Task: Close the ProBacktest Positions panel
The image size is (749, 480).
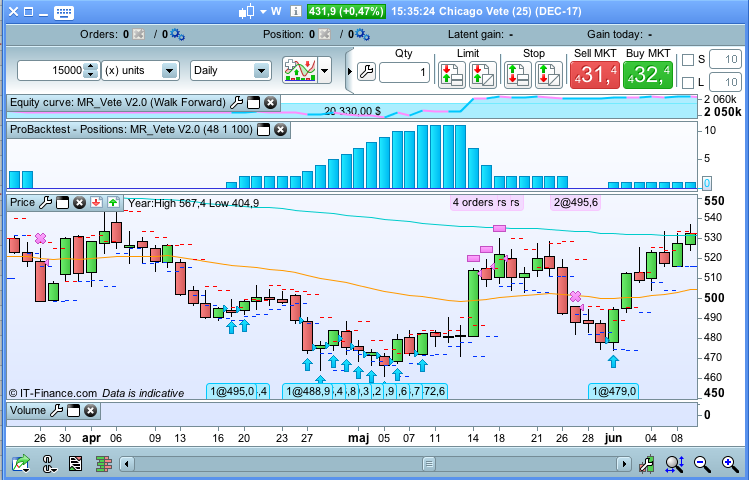Action: 280,129
